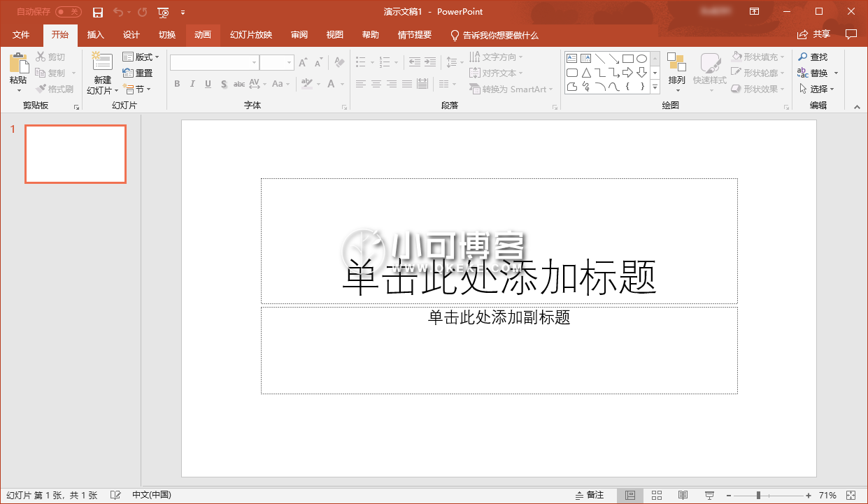Switch to Slide Sorter view icon
Image resolution: width=868 pixels, height=504 pixels.
coord(657,495)
